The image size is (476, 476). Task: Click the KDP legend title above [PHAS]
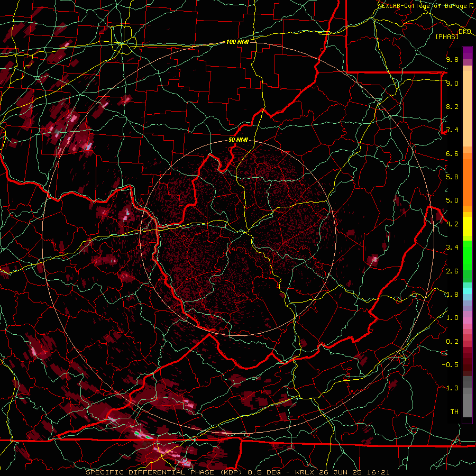(465, 31)
